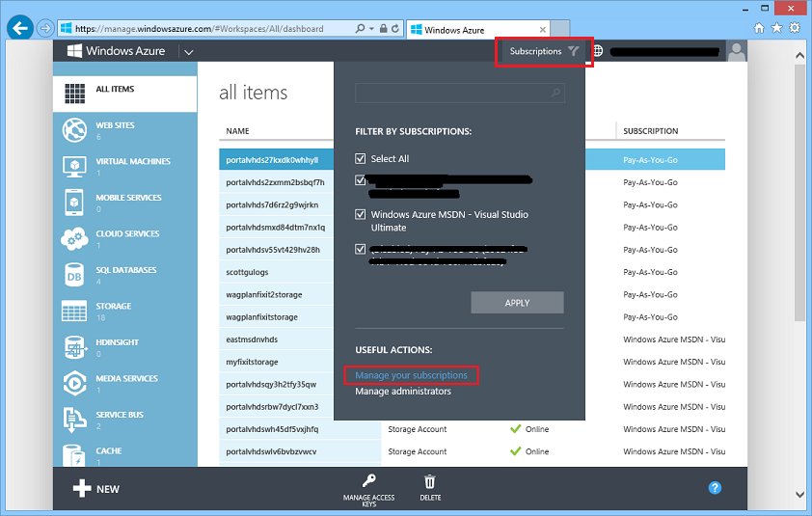Click the search magnifier in subscription filter
The width and height of the screenshot is (812, 516).
coord(555,93)
